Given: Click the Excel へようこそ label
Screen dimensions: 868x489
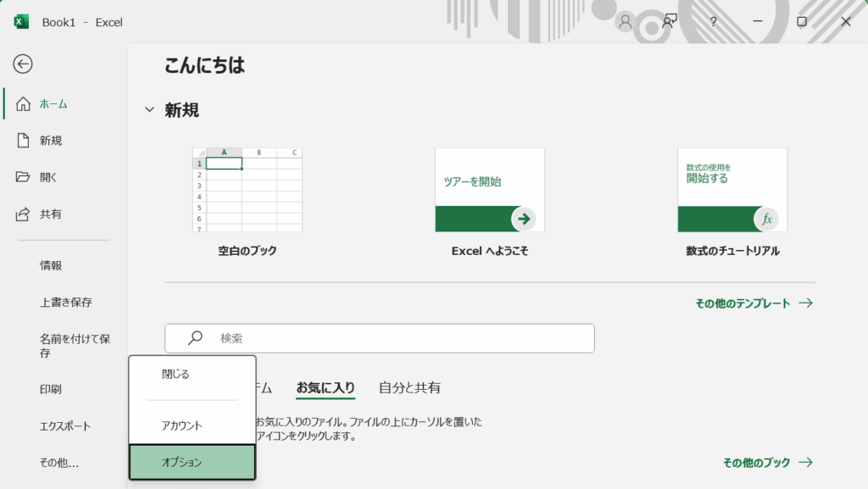Looking at the screenshot, I should pyautogui.click(x=490, y=251).
